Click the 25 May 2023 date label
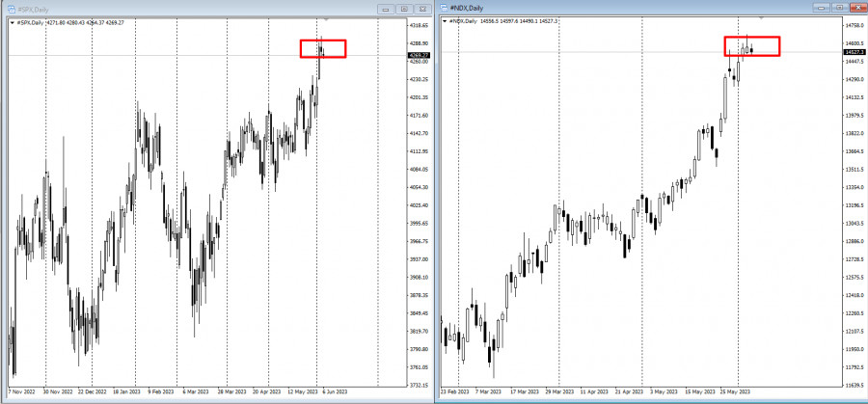The image size is (868, 404). click(x=733, y=391)
